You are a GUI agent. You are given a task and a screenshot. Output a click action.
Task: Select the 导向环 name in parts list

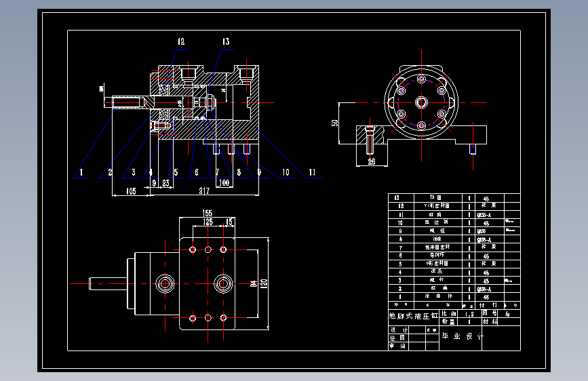click(437, 255)
